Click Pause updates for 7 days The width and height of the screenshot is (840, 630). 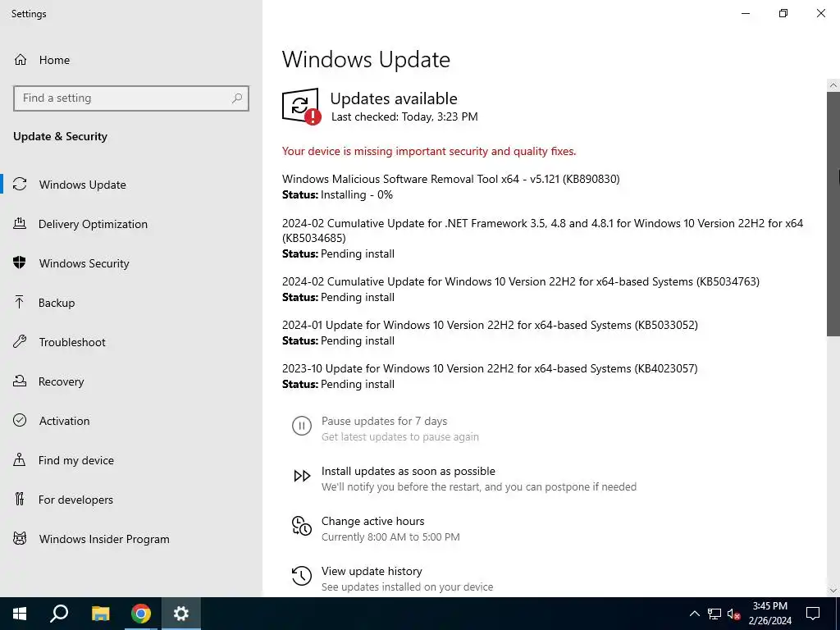(x=384, y=421)
